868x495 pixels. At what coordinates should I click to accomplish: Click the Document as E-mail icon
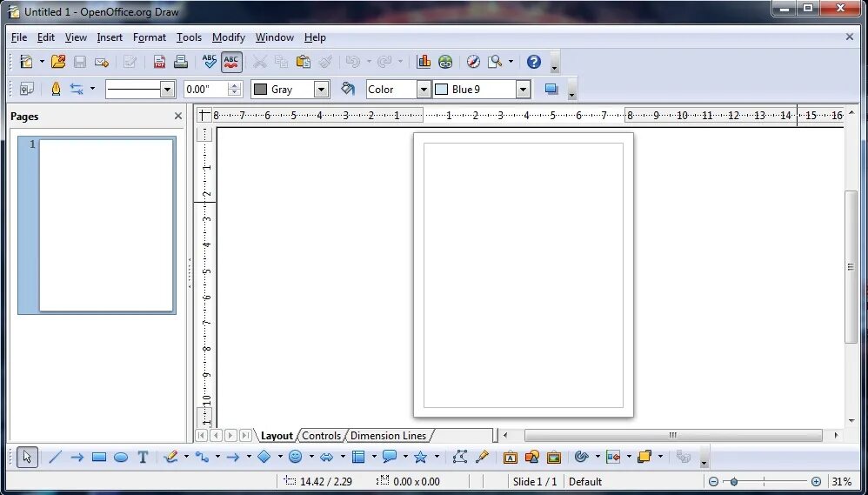[x=102, y=62]
